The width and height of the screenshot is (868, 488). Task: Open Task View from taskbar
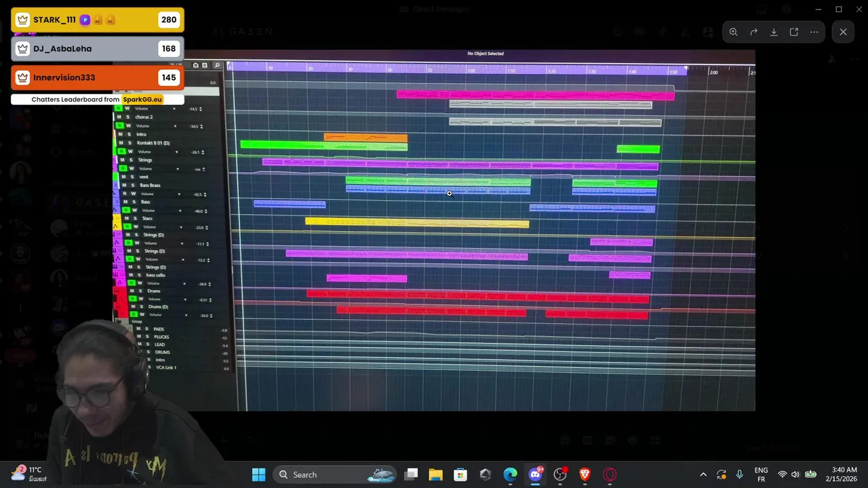point(411,474)
